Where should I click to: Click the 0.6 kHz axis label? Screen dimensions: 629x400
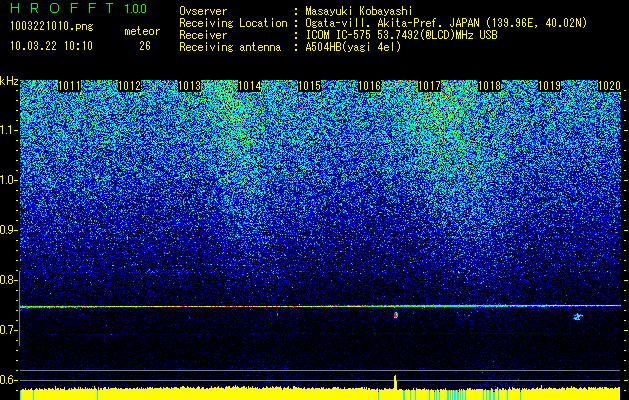tap(9, 380)
